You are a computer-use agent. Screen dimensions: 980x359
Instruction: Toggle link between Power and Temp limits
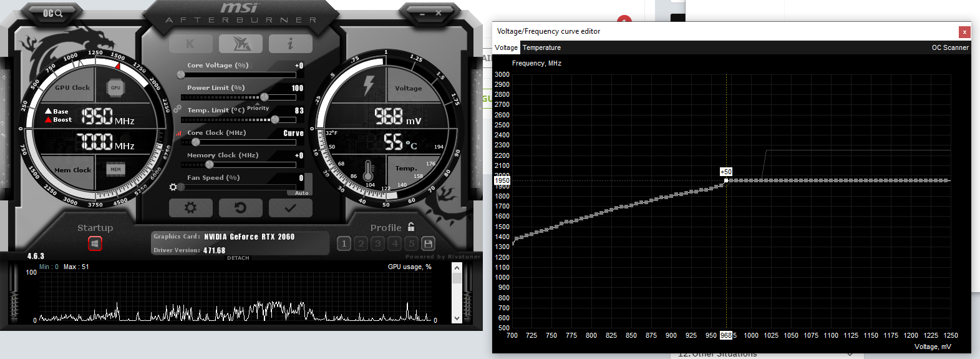click(177, 109)
